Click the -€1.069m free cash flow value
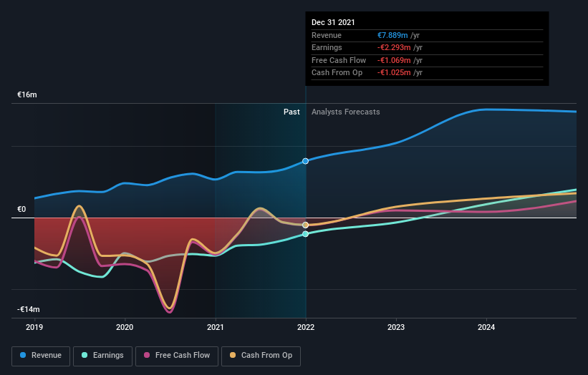The image size is (588, 375). click(394, 60)
